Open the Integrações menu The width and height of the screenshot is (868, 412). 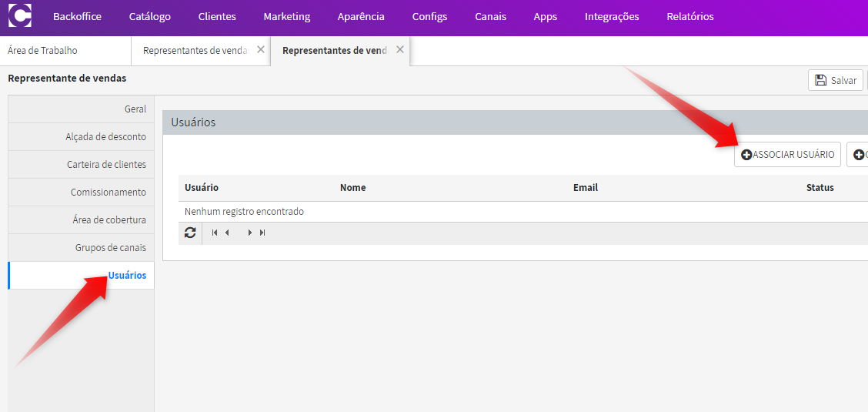click(x=612, y=17)
